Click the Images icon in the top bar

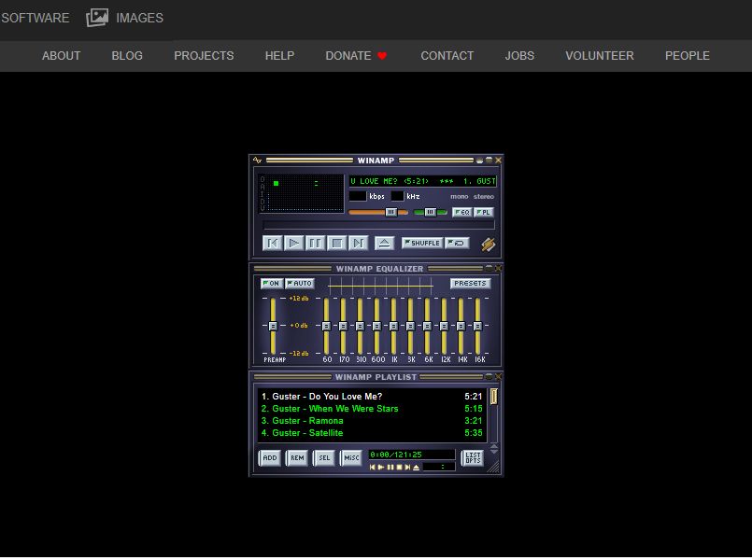pyautogui.click(x=97, y=18)
